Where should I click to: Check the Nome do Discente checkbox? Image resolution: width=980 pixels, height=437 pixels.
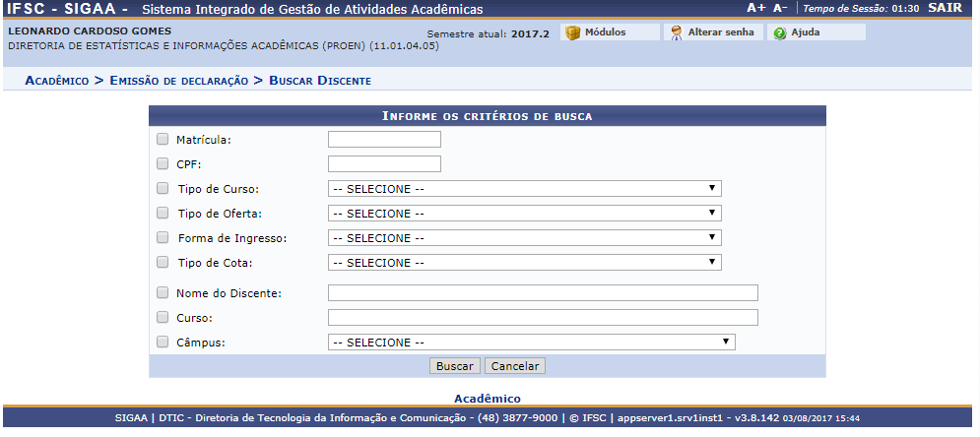(163, 292)
